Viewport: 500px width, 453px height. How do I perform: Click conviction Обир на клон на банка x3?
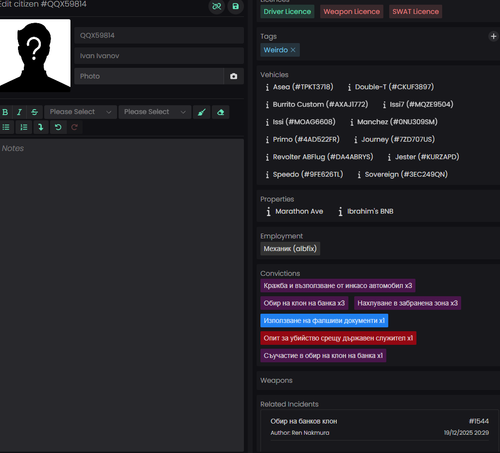[x=304, y=303]
